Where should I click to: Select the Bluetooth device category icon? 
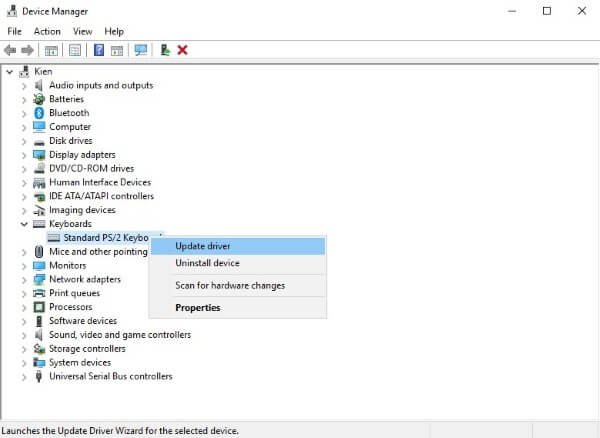[x=40, y=113]
